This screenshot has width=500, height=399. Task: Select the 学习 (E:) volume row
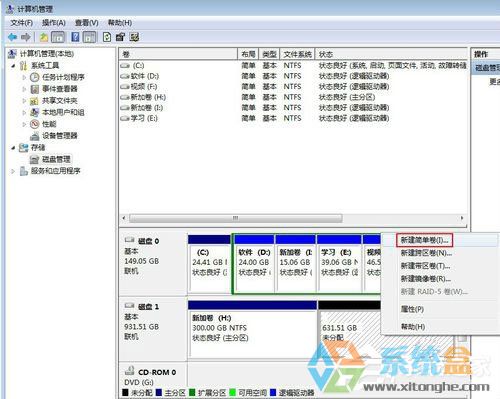point(293,118)
